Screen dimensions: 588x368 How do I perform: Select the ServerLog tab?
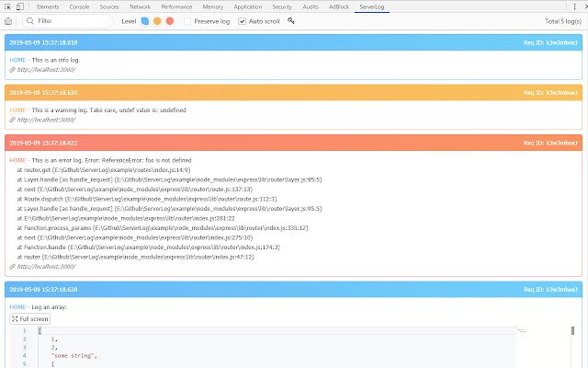pos(371,6)
